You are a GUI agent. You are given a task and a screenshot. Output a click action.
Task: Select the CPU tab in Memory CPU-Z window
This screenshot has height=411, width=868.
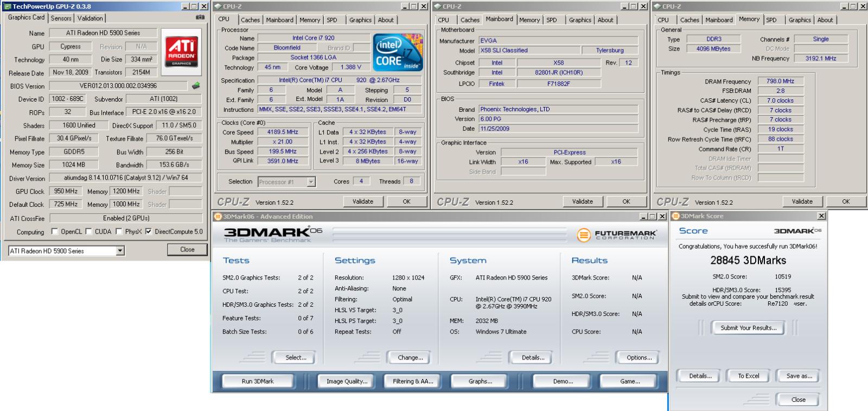[663, 20]
